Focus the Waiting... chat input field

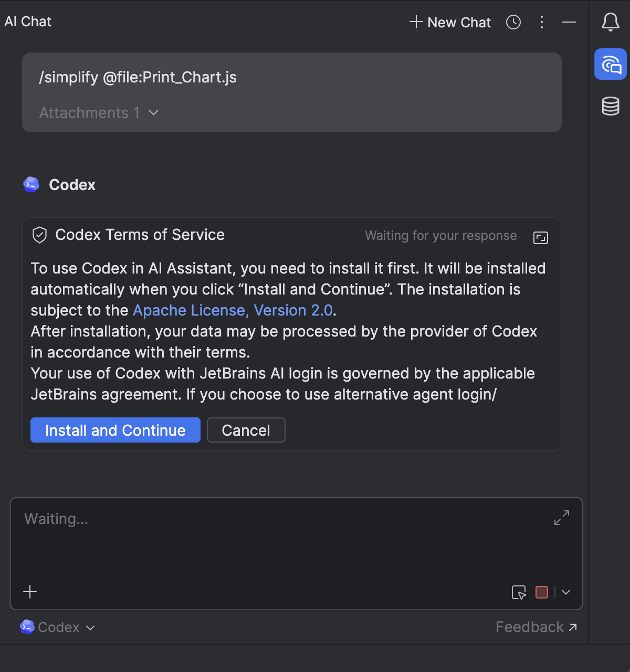point(296,553)
